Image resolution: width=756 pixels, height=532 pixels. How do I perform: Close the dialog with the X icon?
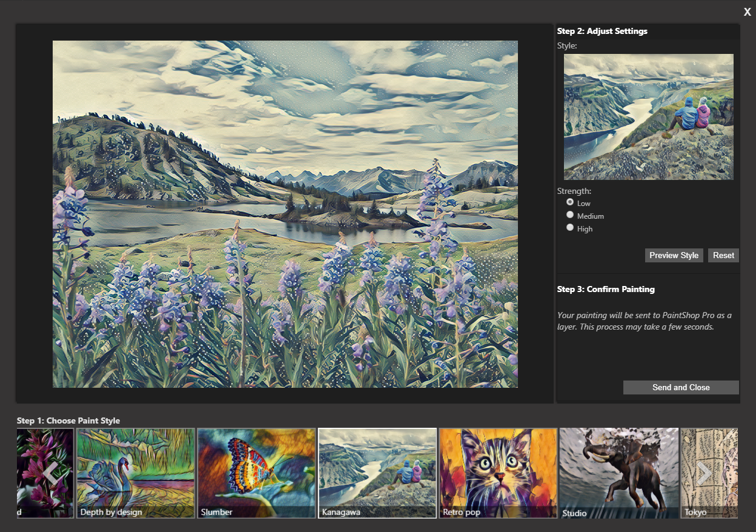tap(748, 12)
